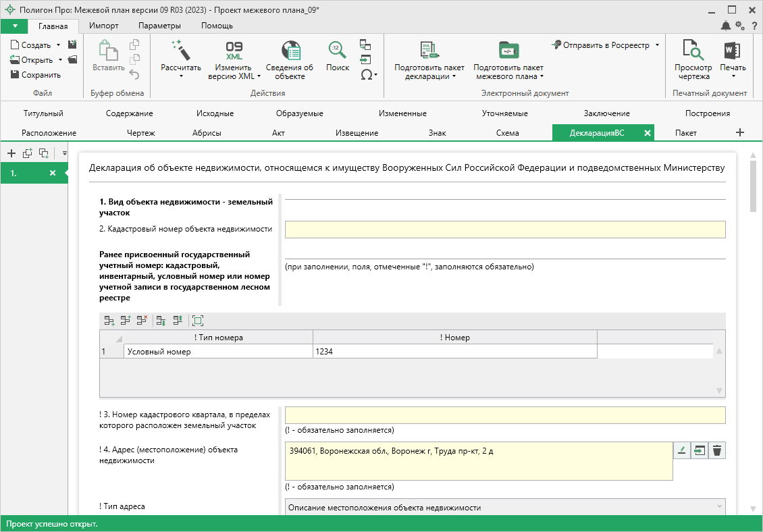The width and height of the screenshot is (763, 532).
Task: Expand Изменить версию XML dropdown
Action: pyautogui.click(x=259, y=76)
